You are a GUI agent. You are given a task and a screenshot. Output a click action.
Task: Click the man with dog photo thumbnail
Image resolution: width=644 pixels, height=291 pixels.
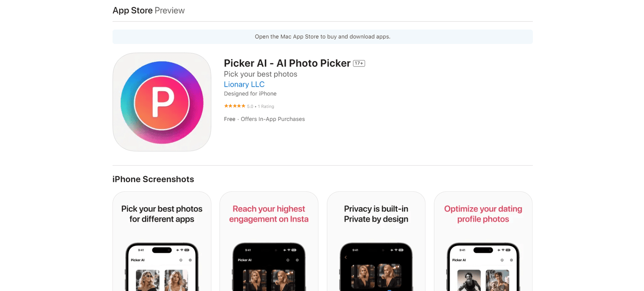(x=497, y=280)
